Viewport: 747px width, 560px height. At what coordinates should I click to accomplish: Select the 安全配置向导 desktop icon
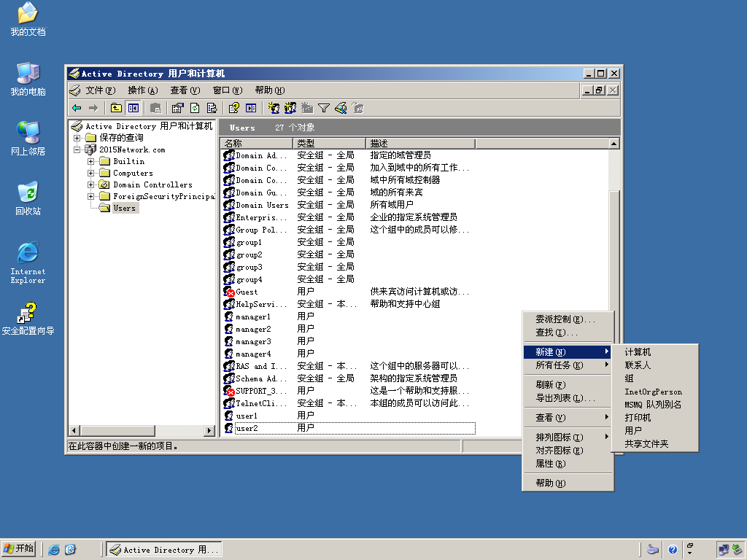point(28,319)
